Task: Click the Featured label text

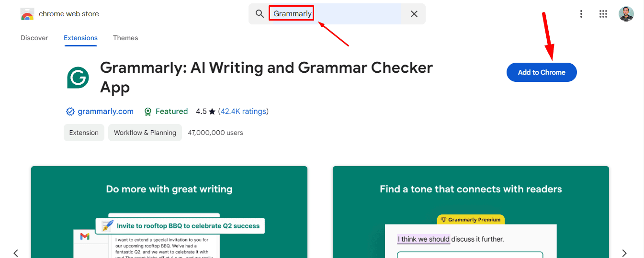Action: coord(171,112)
